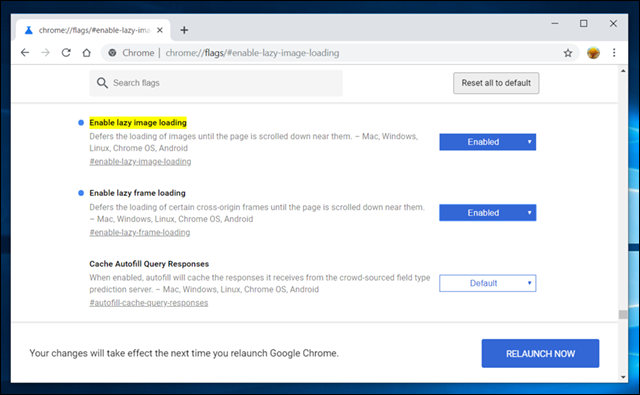Viewport: 640px width, 395px height.
Task: Click the Enable lazy frame loading title
Action: 137,193
